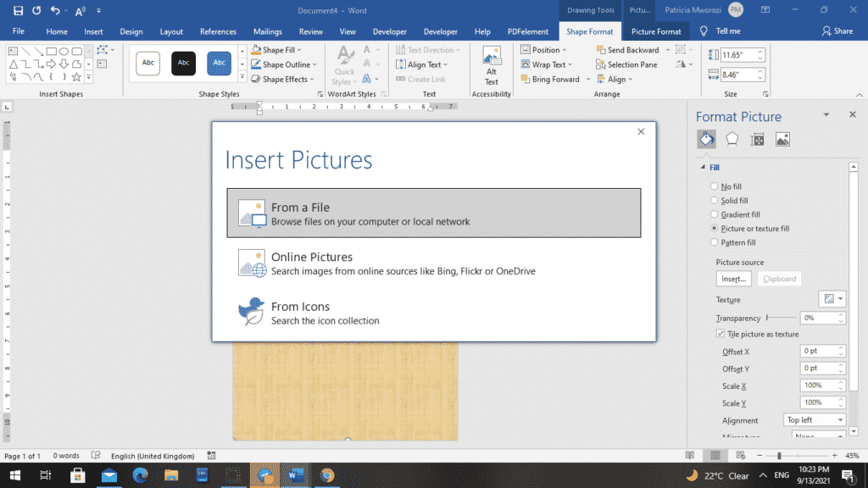This screenshot has height=488, width=868.
Task: Select the Layout & Properties icon
Action: click(x=755, y=138)
